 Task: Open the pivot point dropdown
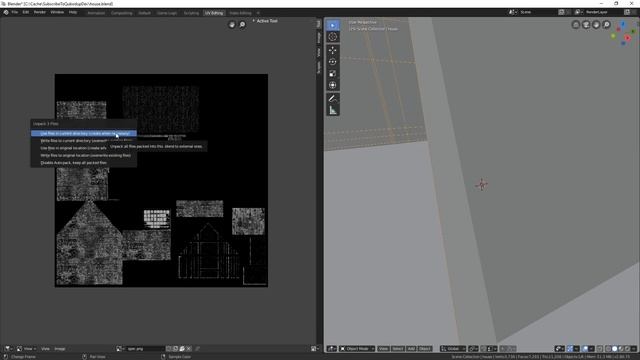[473, 349]
